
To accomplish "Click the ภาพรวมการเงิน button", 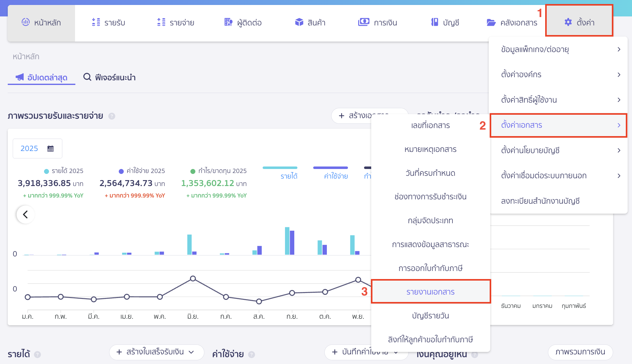I will pyautogui.click(x=580, y=352).
